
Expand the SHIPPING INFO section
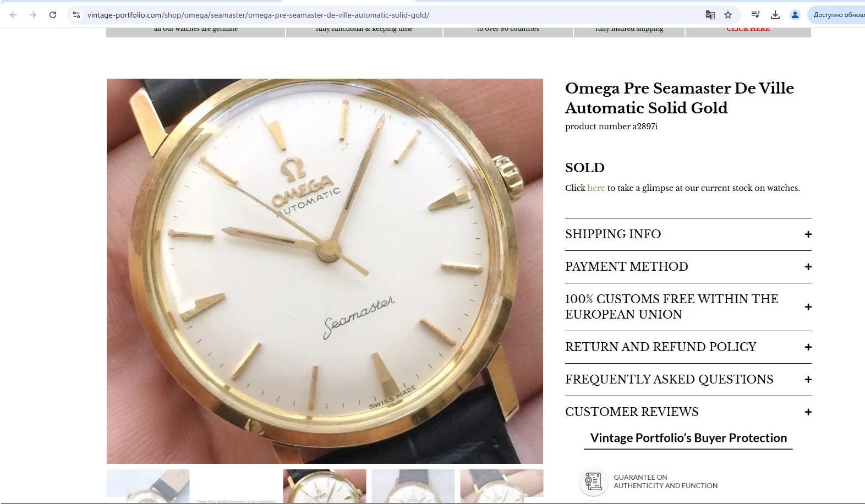(688, 234)
